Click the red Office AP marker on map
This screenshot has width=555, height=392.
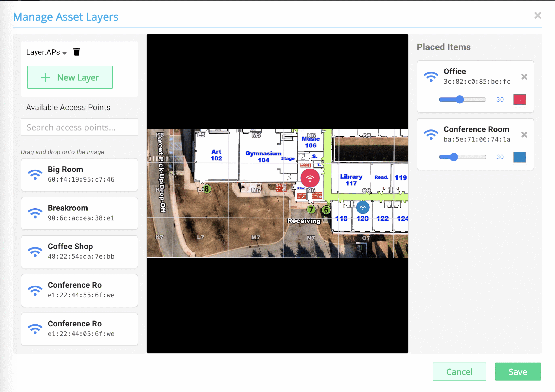click(x=310, y=178)
